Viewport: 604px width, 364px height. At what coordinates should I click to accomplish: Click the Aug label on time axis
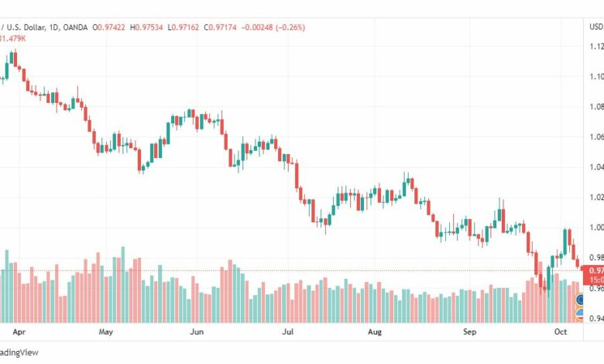coord(375,331)
